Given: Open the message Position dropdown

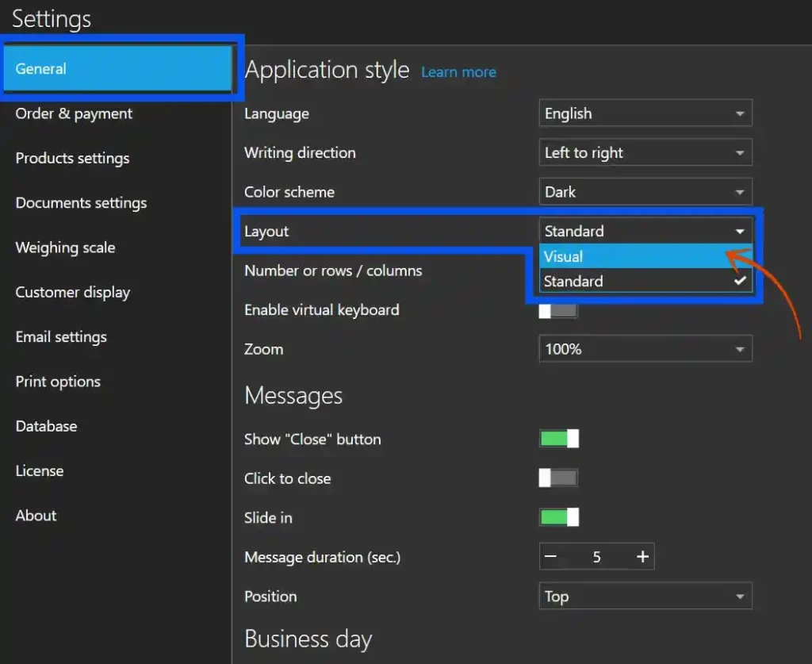Looking at the screenshot, I should point(645,596).
